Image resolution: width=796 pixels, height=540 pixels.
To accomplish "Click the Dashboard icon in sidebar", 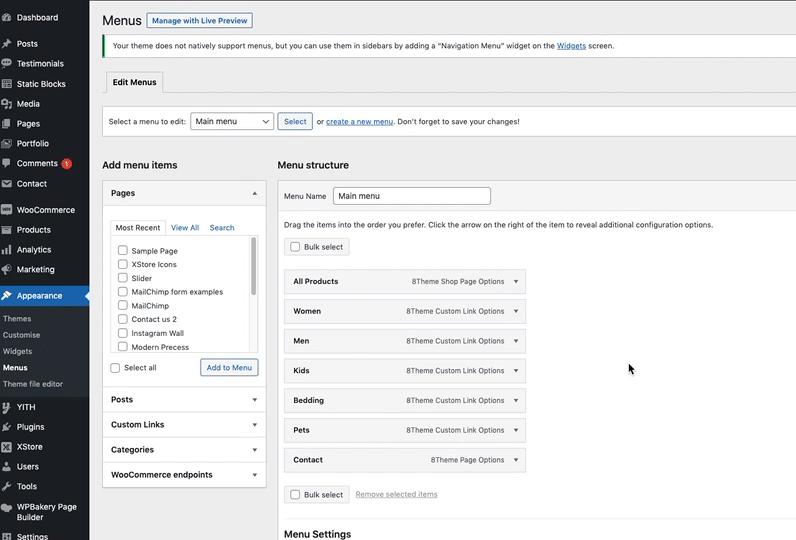I will (7, 18).
